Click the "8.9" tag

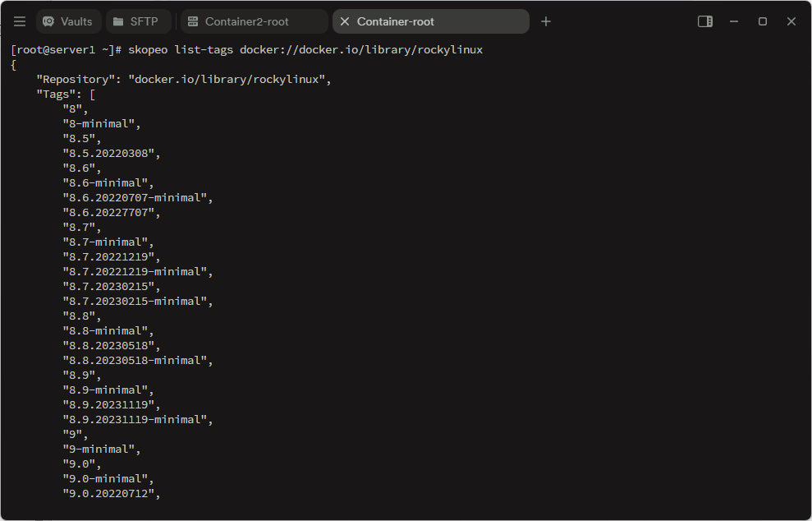pos(82,375)
